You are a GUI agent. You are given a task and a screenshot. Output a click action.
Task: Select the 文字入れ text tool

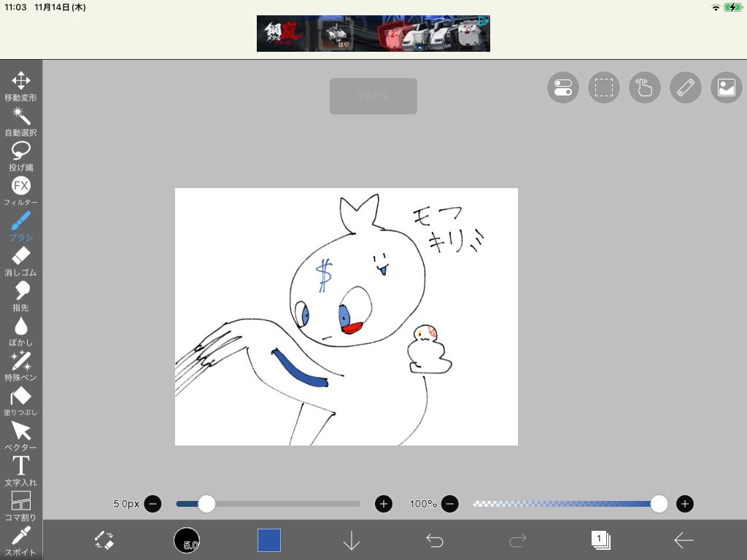(20, 470)
